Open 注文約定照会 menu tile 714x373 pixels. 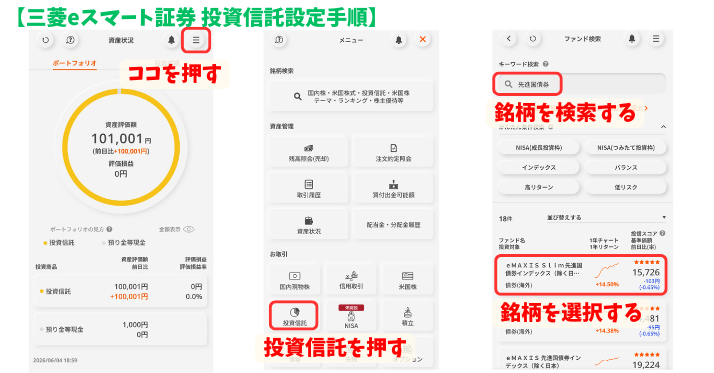393,153
